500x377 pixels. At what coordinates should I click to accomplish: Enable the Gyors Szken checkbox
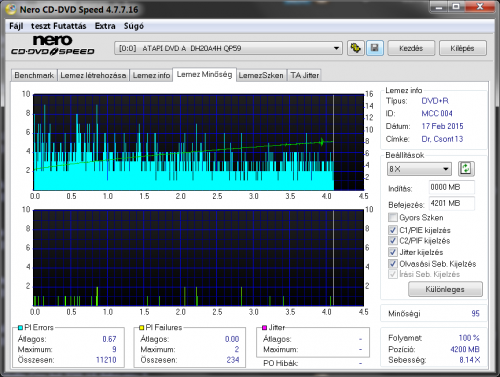(393, 218)
